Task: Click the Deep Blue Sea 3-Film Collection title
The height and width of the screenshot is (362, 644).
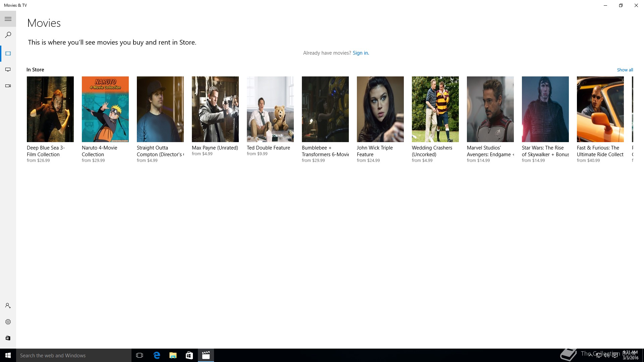Action: 46,151
